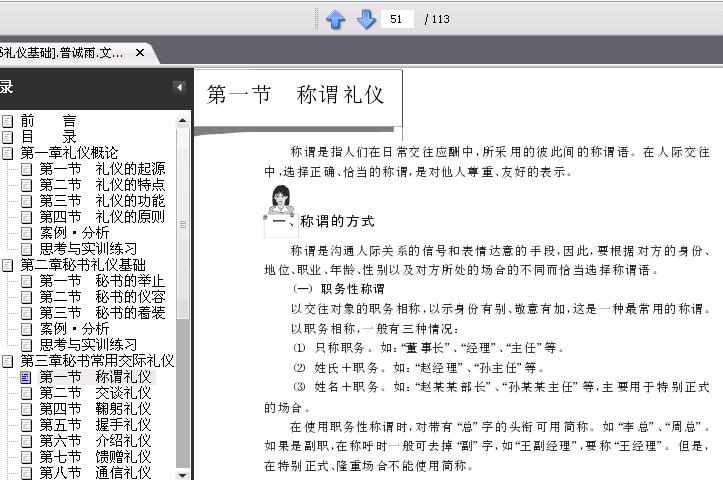Open bookmark 第四节 礼仪的原则
This screenshot has height=480, width=723.
[x=102, y=217]
